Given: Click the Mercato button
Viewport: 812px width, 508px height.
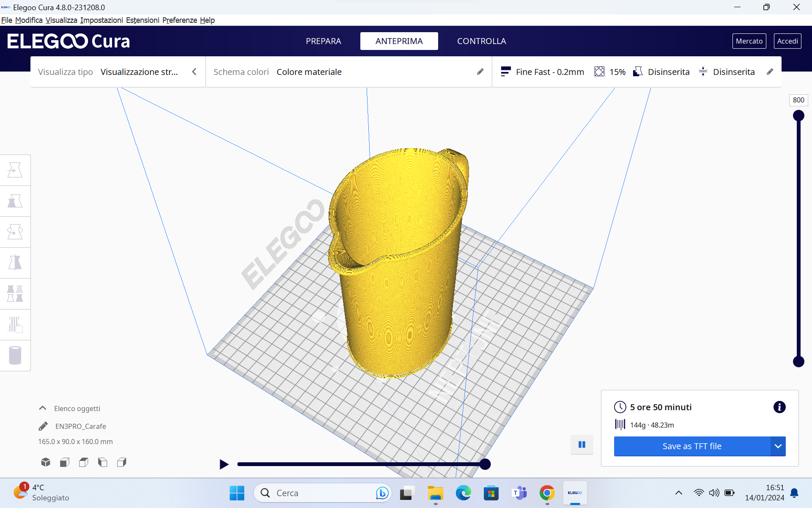Looking at the screenshot, I should 749,41.
